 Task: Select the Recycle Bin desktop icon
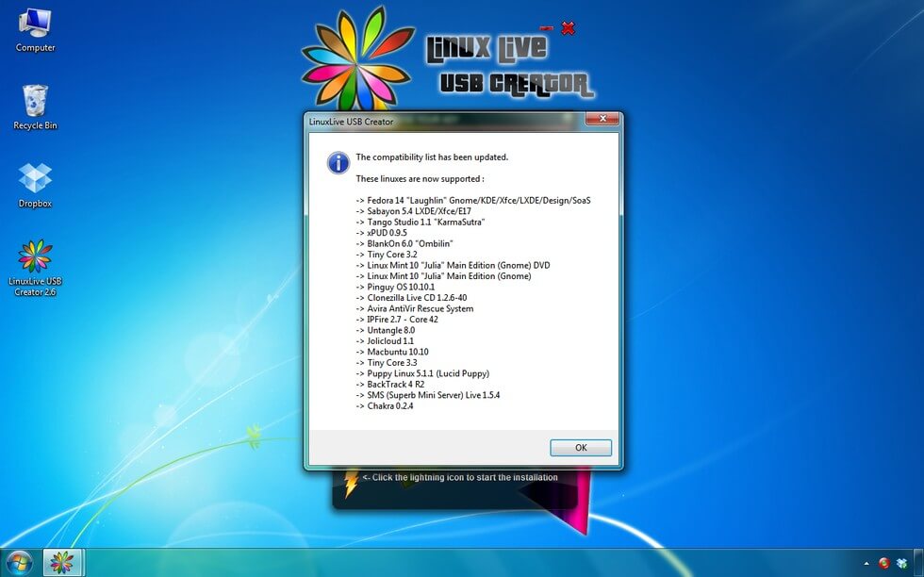(x=36, y=107)
